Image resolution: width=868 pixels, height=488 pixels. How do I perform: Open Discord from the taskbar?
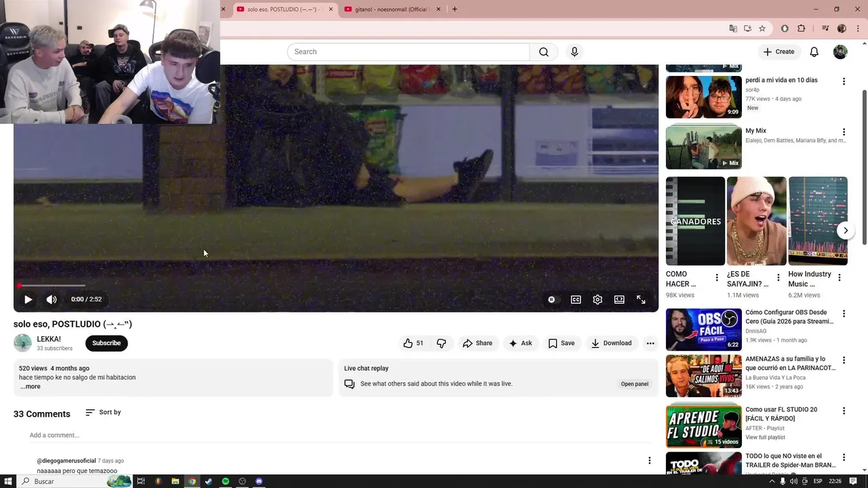[x=259, y=481]
